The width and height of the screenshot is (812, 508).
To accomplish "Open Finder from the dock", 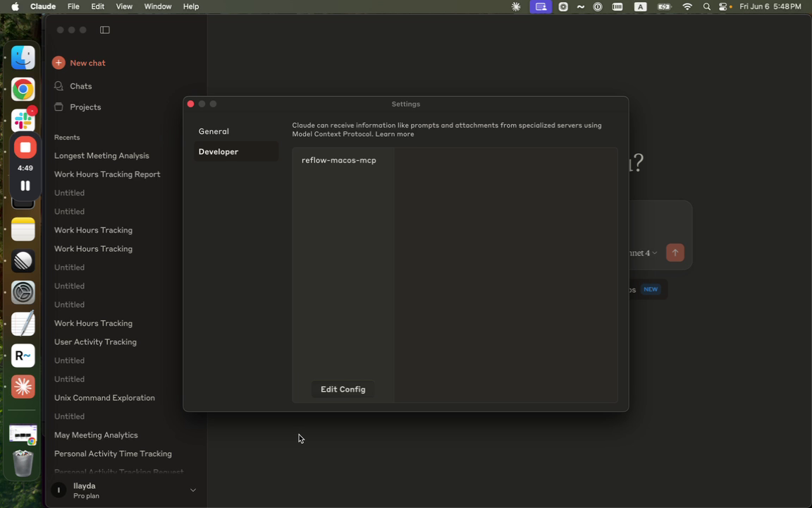I will click(23, 58).
